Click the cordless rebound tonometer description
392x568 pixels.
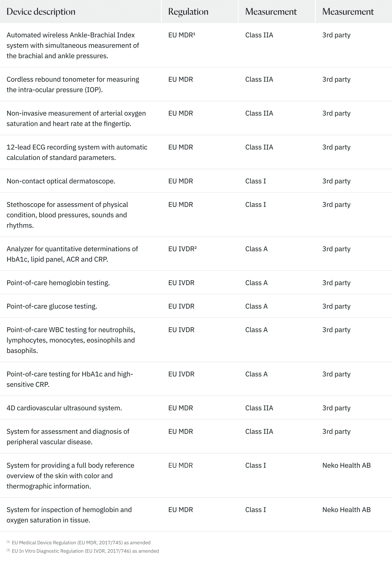click(73, 85)
